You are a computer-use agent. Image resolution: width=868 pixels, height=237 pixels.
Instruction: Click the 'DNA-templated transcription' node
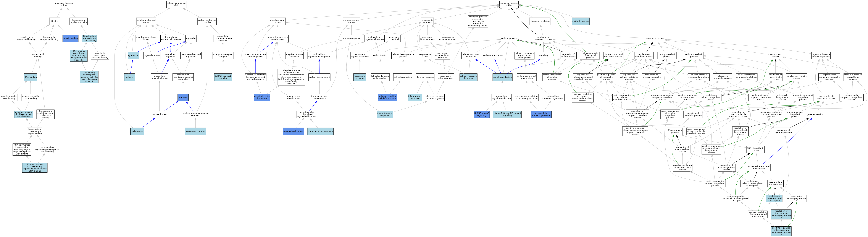click(775, 184)
